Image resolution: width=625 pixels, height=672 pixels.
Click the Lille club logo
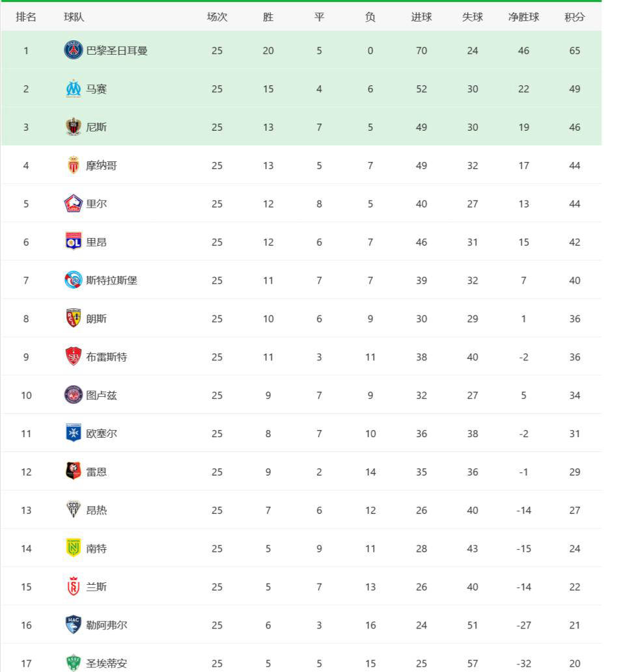point(74,204)
